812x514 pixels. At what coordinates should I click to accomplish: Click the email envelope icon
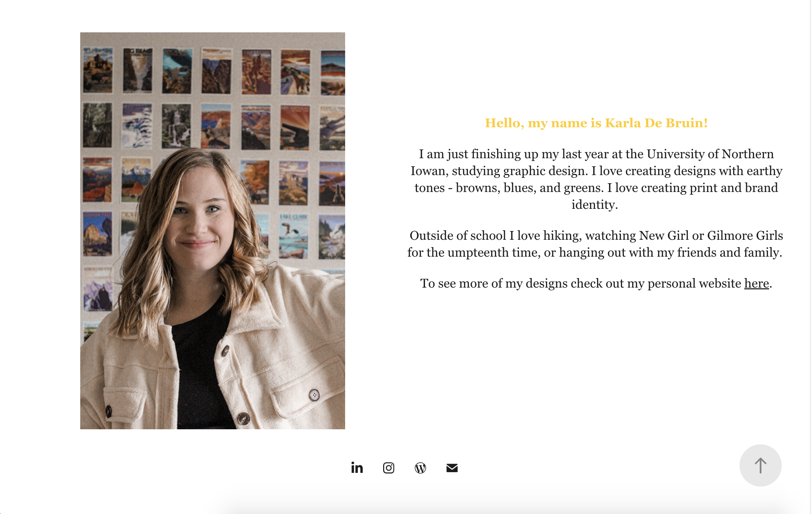(x=452, y=468)
